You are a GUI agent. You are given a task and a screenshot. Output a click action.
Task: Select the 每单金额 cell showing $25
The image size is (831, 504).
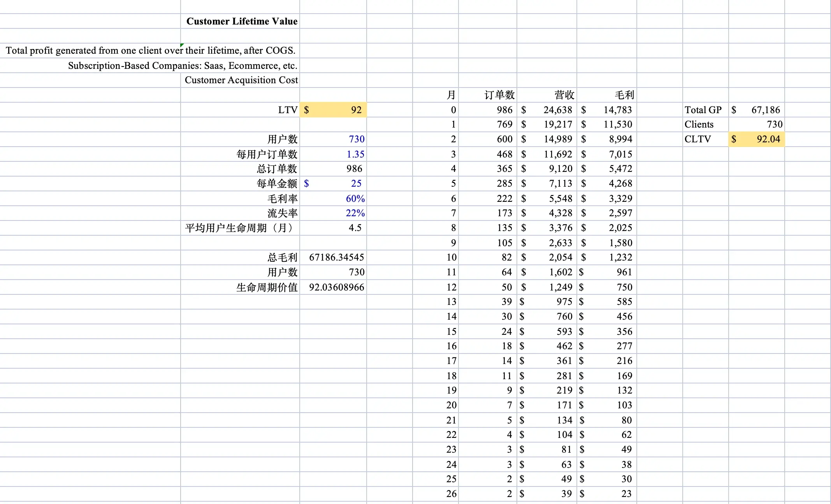point(333,184)
